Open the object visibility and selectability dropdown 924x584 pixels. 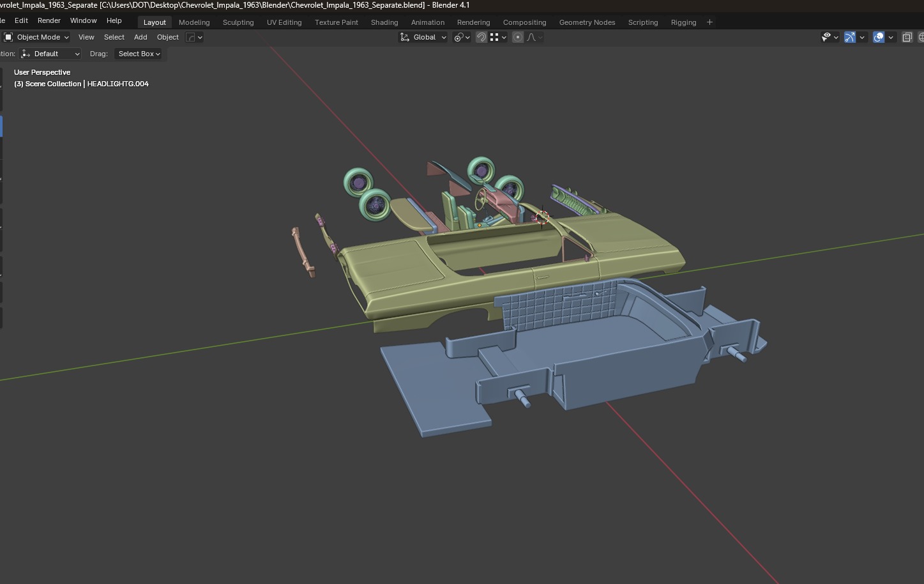click(x=829, y=37)
